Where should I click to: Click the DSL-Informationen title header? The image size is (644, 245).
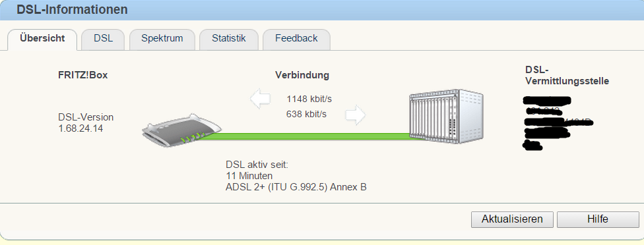[72, 9]
